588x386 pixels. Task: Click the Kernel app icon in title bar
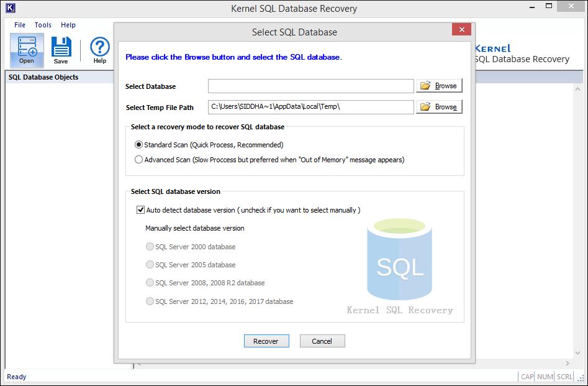tap(11, 8)
